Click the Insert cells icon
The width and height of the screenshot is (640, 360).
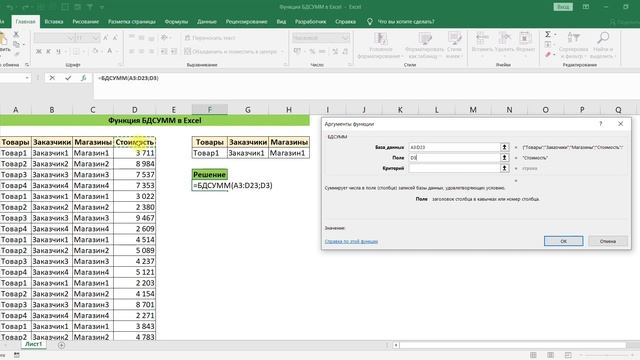click(x=482, y=39)
